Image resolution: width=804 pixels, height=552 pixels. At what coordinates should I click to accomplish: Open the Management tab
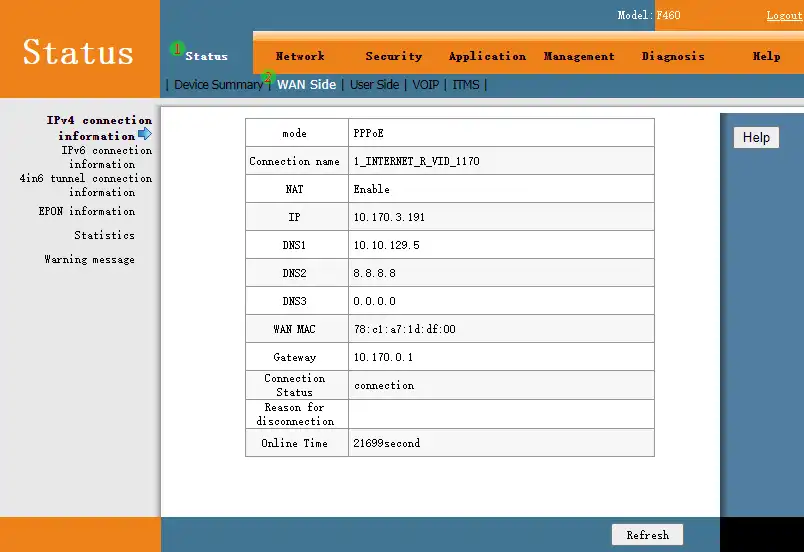tap(579, 57)
